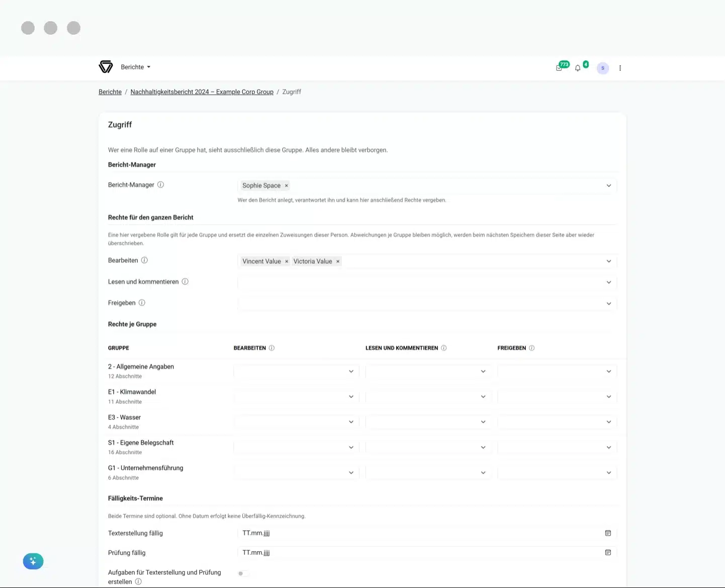Viewport: 725px width, 588px height.
Task: Open the three-dot more options menu
Action: [620, 68]
